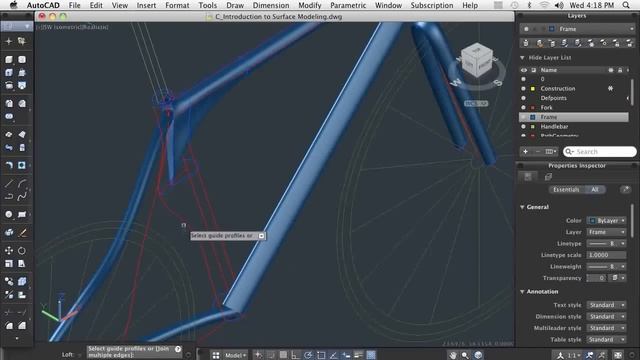Open the Linetype dropdown

(607, 243)
